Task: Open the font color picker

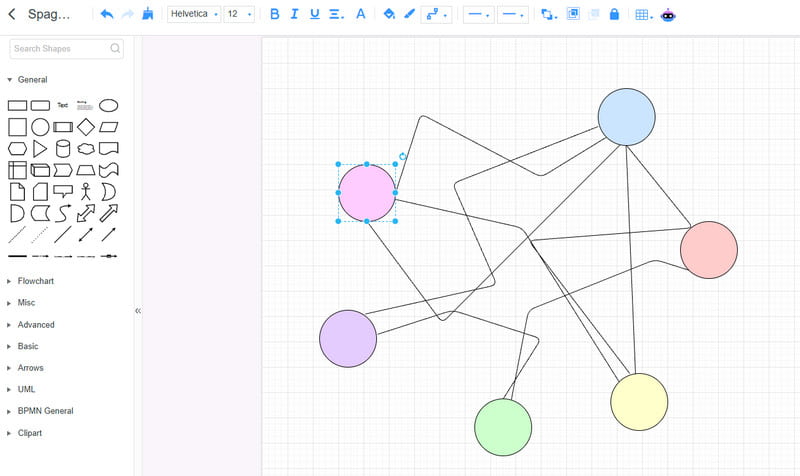Action: point(361,14)
